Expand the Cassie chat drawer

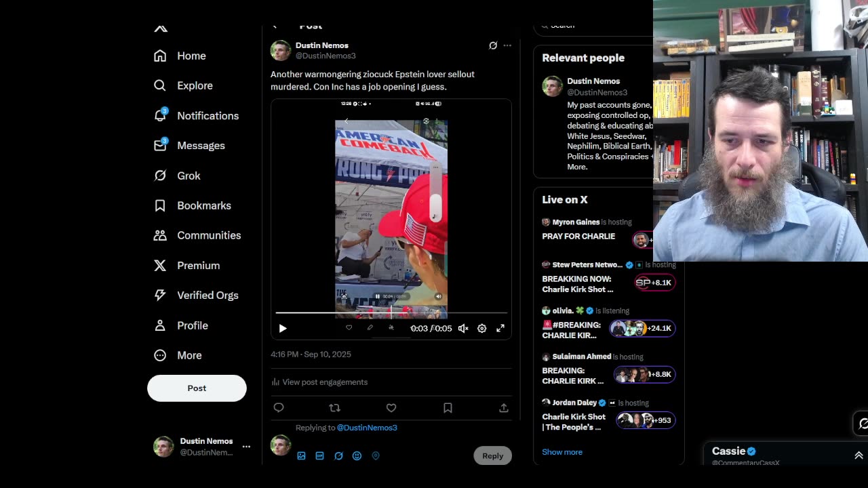click(x=859, y=455)
